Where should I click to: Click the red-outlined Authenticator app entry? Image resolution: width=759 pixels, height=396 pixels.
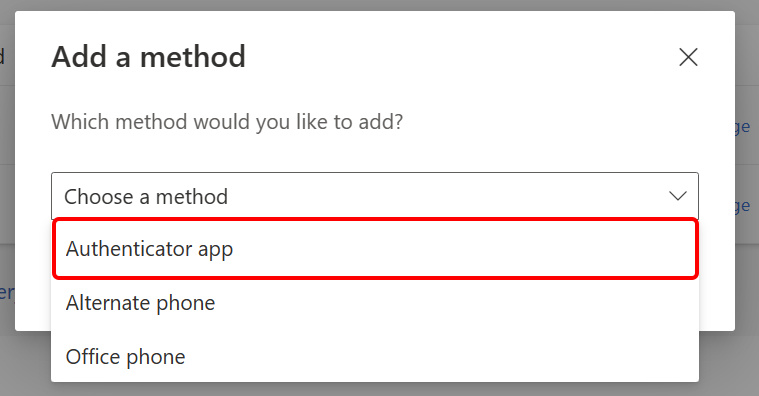coord(375,249)
